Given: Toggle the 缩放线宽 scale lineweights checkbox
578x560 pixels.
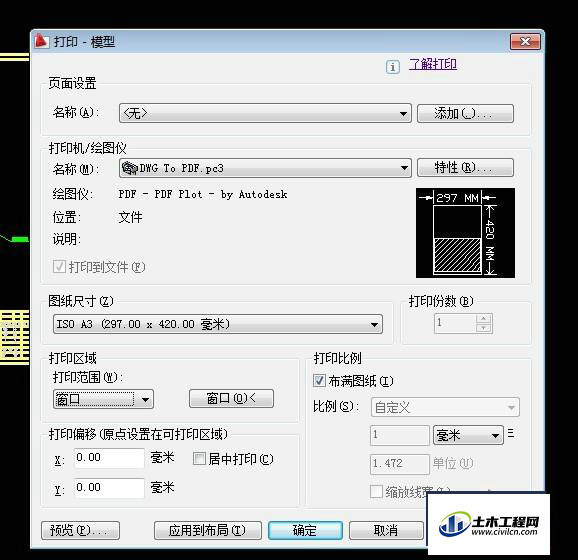Looking at the screenshot, I should [x=376, y=491].
